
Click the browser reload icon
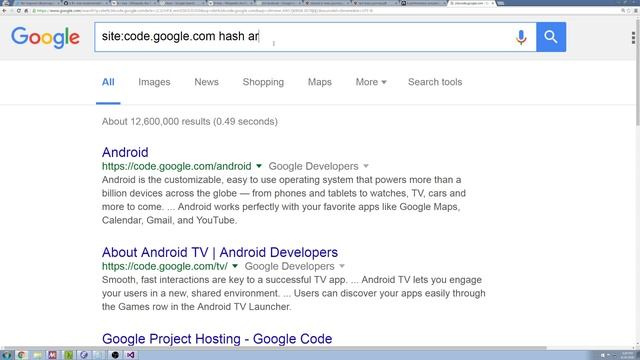19,11
